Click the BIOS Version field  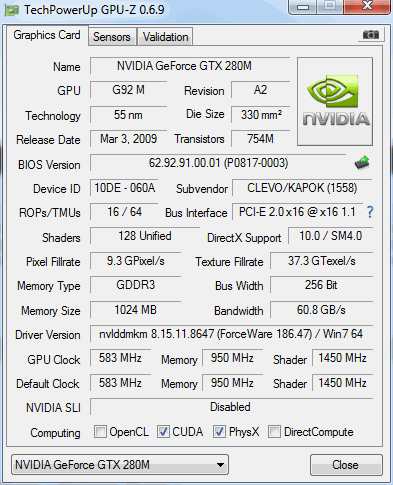218,163
